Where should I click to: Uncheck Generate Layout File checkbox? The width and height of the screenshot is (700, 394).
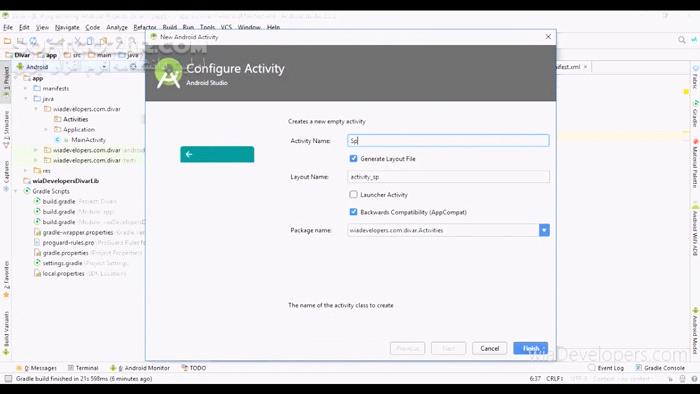point(354,158)
